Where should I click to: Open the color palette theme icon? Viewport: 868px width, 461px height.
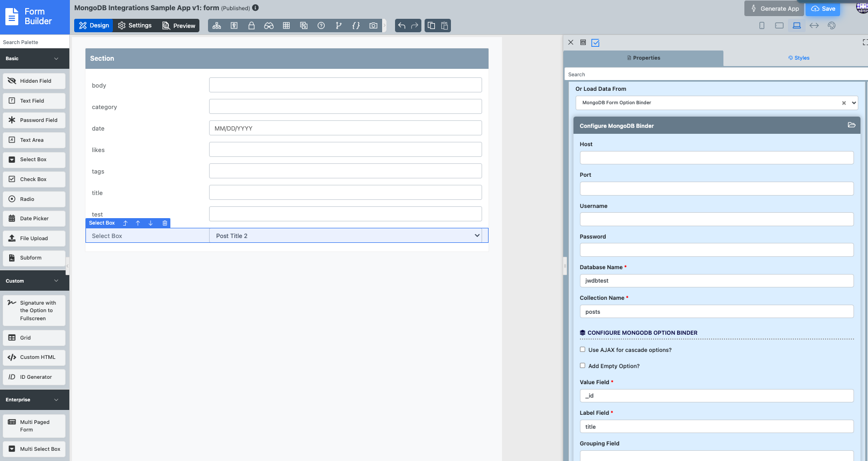click(x=831, y=26)
